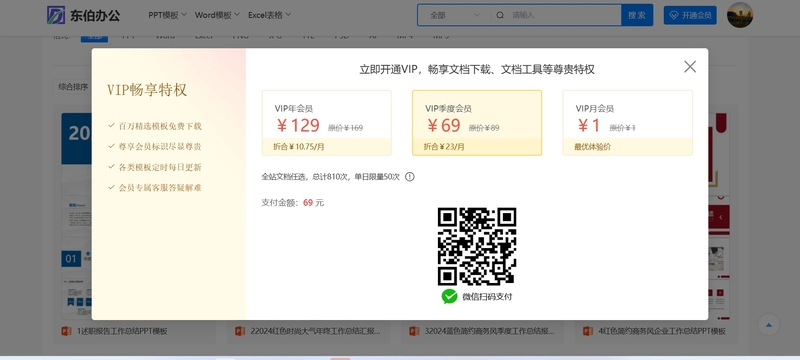
Task: Click PPT icon beside 22024红色时尚 title
Action: pos(240,331)
